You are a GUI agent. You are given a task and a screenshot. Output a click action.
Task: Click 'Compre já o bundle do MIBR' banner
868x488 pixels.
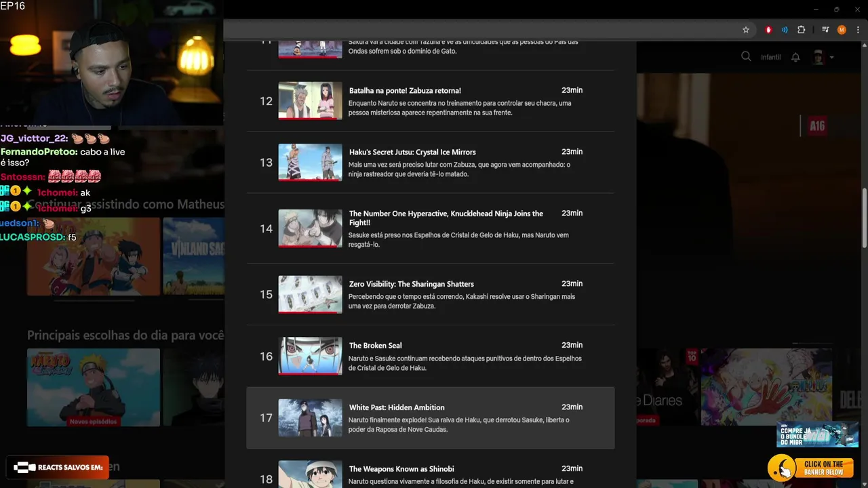tap(817, 434)
